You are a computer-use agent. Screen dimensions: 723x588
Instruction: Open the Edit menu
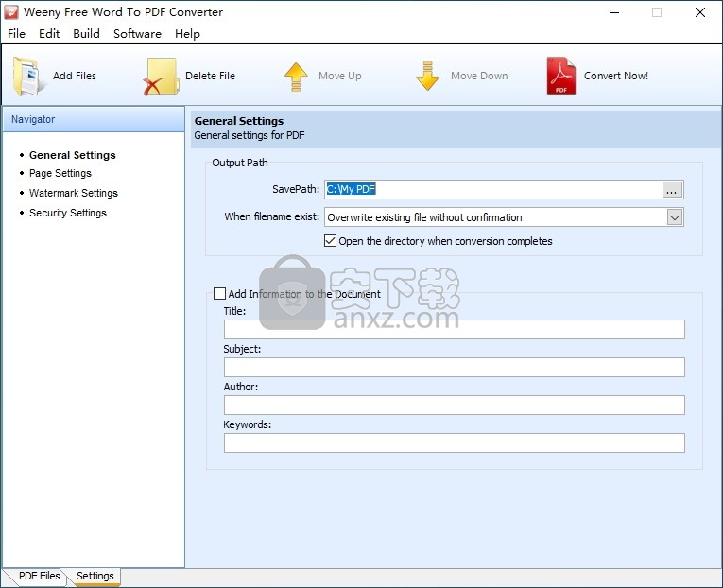49,34
